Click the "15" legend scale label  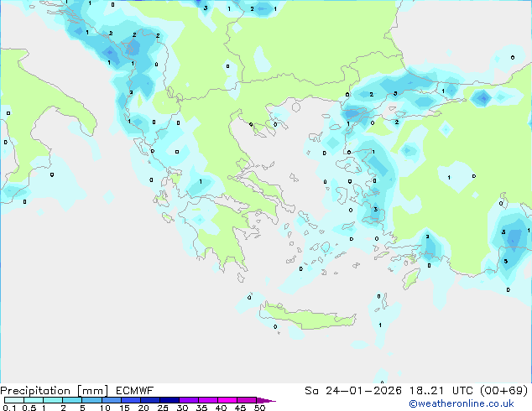[x=124, y=408]
